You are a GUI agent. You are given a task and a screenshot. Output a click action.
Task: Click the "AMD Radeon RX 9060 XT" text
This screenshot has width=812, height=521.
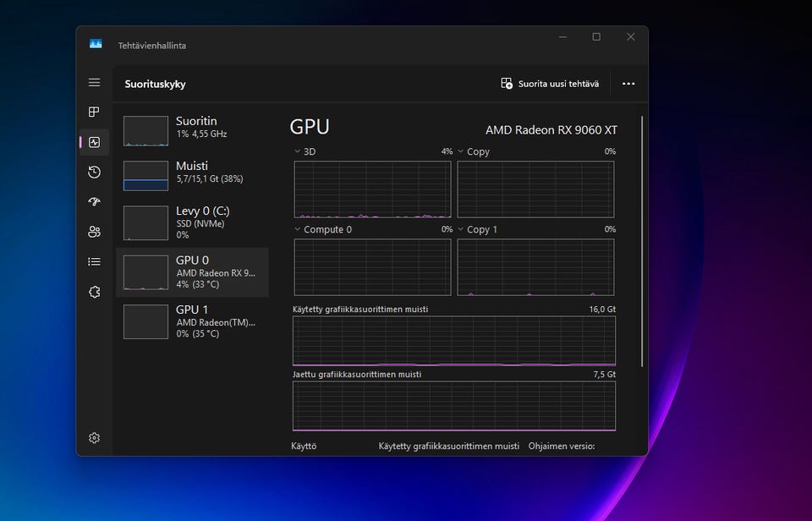(551, 130)
